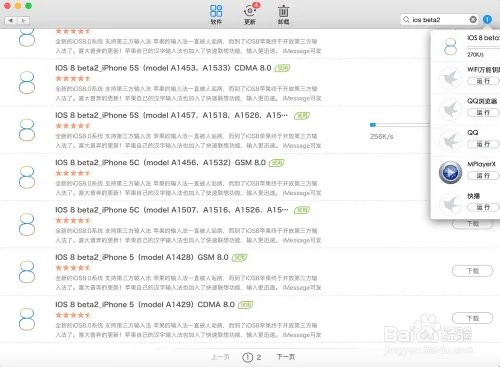Screen dimensions: 500x367
Task: Click the green tag beside iPhone 5C A1456 GSM
Action: pos(277,163)
